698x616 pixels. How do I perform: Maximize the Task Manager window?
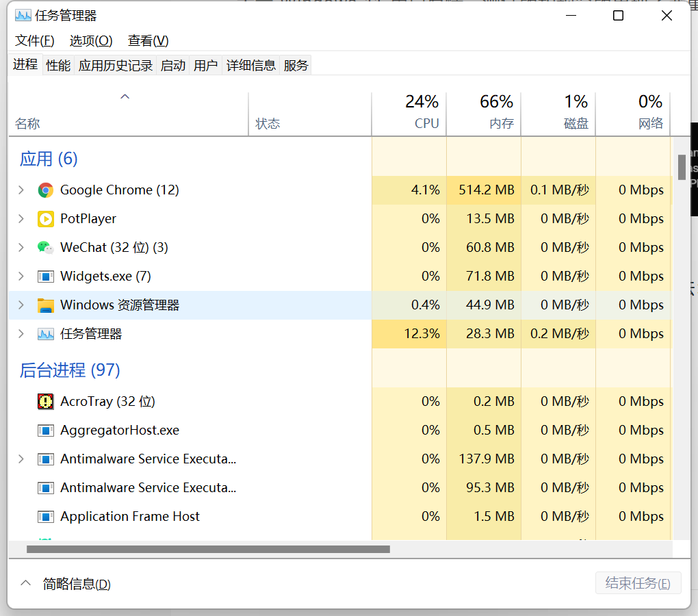click(619, 16)
